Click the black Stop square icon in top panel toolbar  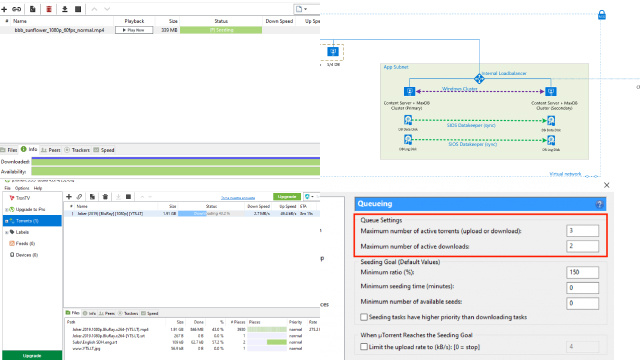tap(78, 9)
